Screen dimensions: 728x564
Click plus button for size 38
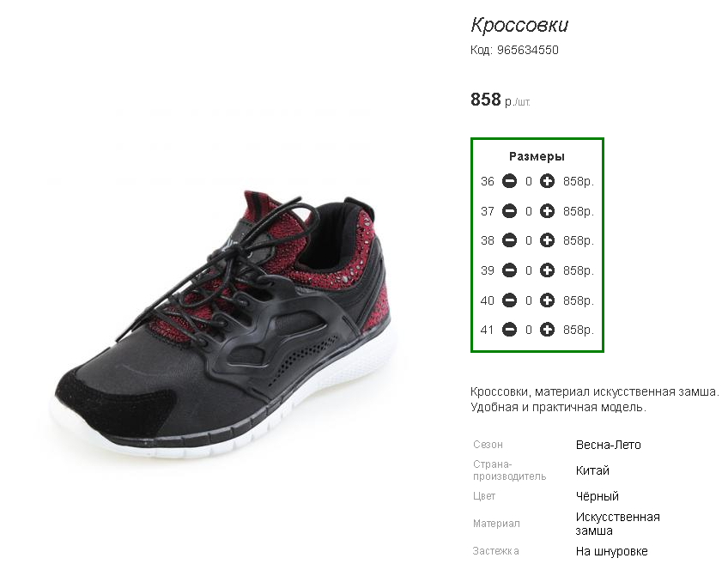click(x=547, y=240)
